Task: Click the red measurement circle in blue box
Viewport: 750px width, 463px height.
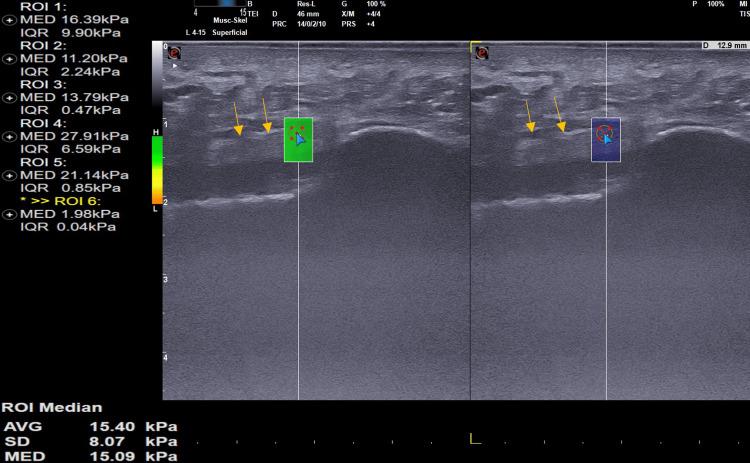Action: (603, 132)
